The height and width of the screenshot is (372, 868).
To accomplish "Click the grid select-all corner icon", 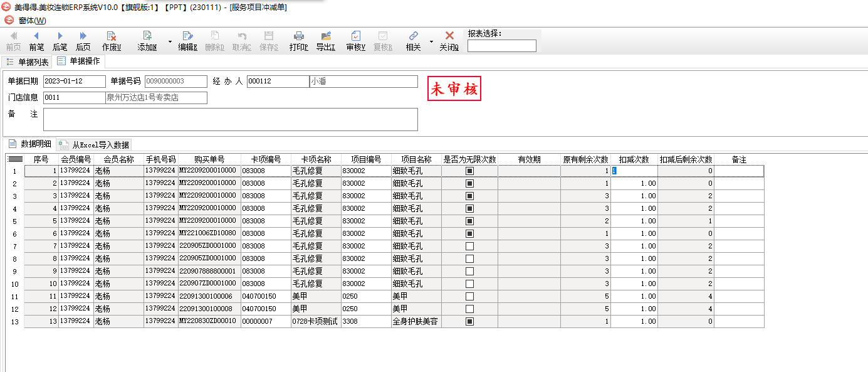I will point(15,159).
